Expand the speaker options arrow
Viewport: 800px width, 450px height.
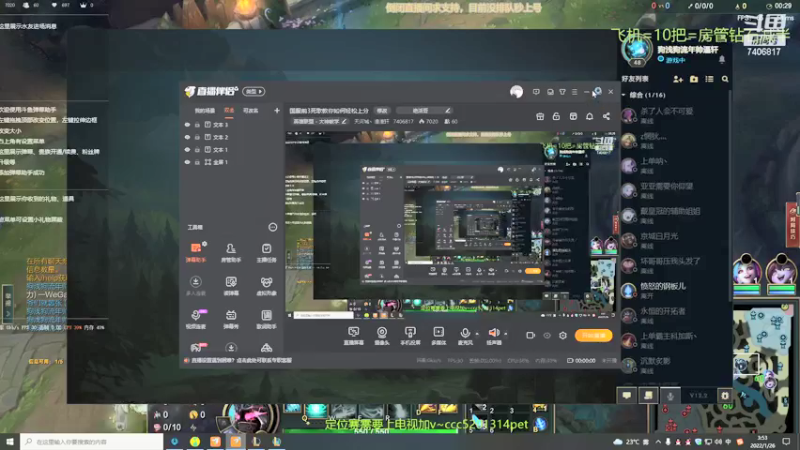pyautogui.click(x=506, y=334)
